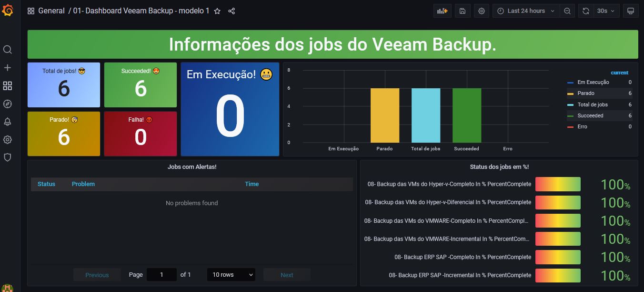
Task: Click the cyan Total de jobs bar
Action: (x=426, y=115)
